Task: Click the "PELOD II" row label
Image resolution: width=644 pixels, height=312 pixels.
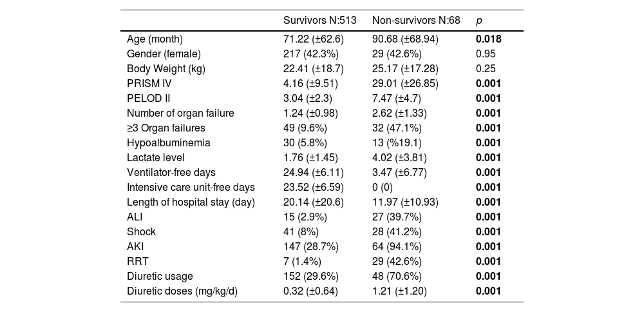Action: (150, 98)
